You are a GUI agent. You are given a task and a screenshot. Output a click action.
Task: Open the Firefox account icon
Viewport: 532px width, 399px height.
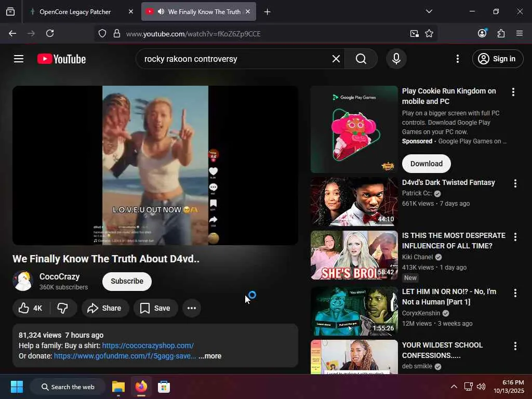click(482, 33)
